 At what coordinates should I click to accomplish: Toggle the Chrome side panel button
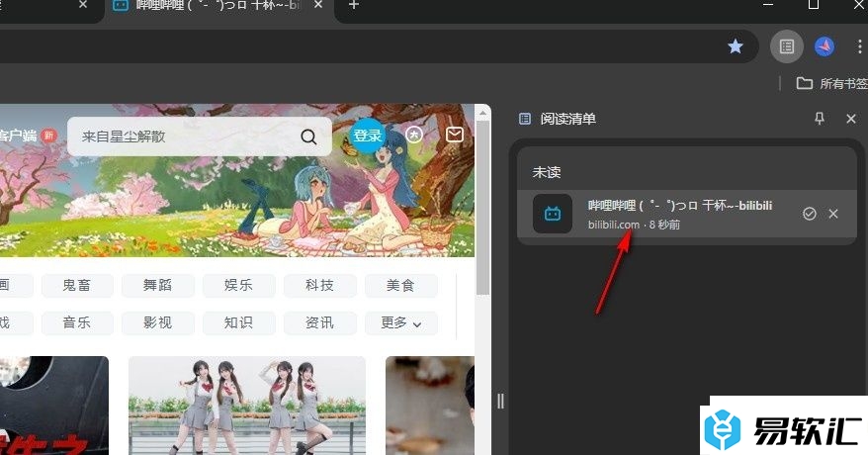tap(786, 46)
